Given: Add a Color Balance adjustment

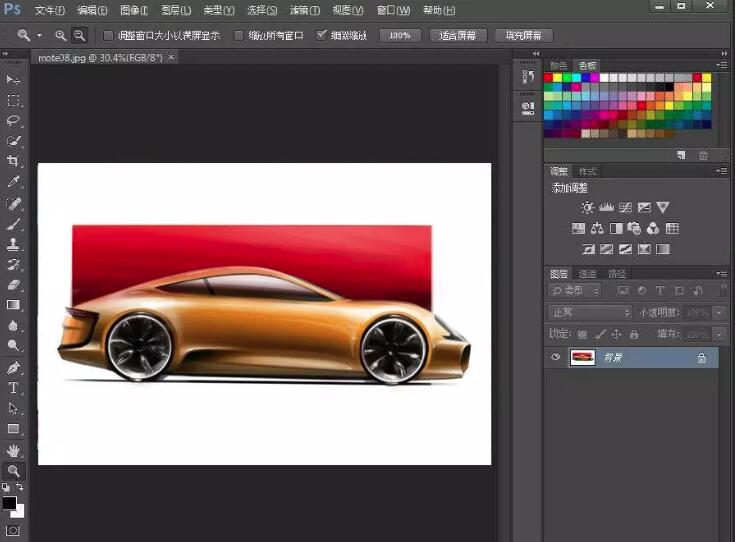Looking at the screenshot, I should (x=597, y=229).
